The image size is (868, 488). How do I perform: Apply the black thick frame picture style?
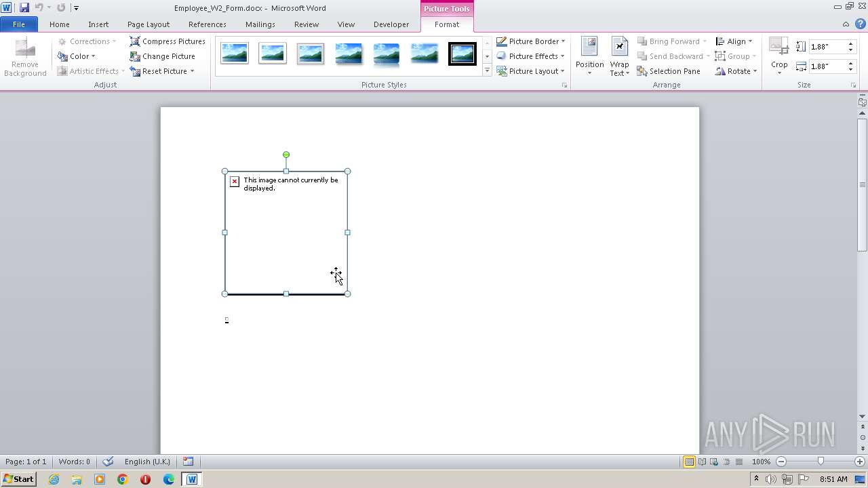click(462, 53)
